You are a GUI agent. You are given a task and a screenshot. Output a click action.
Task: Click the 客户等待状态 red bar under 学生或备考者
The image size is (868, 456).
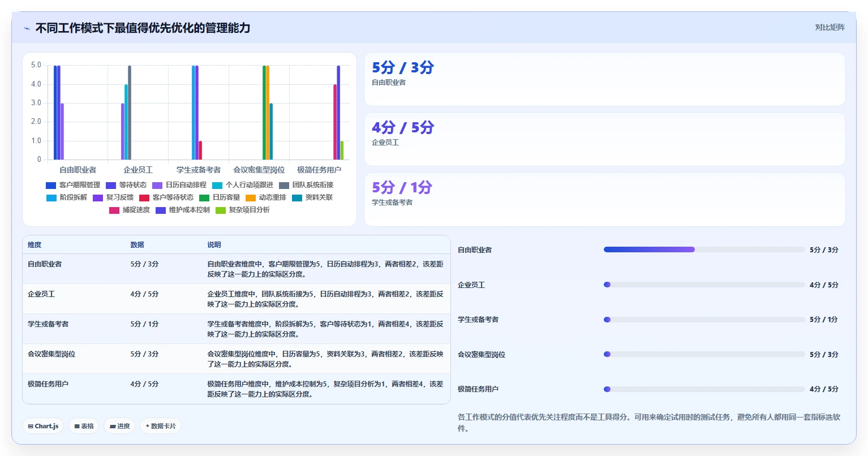tap(200, 150)
